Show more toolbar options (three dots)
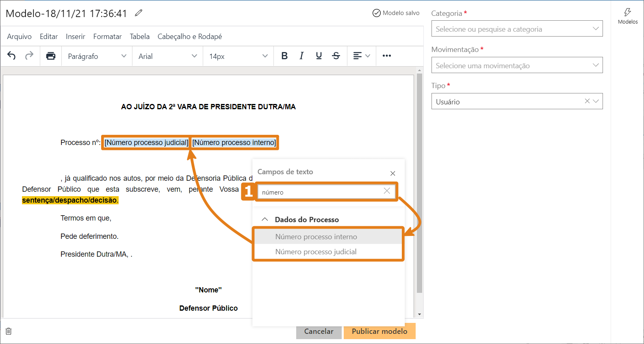 (387, 56)
